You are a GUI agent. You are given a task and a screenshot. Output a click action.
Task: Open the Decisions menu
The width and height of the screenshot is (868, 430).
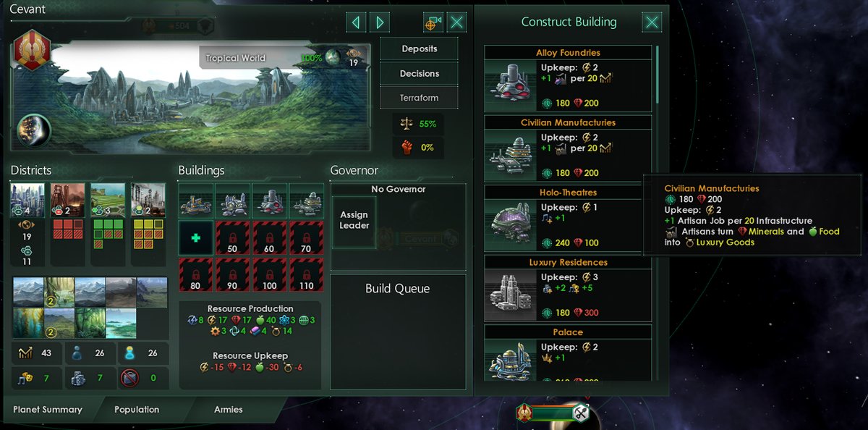click(420, 74)
